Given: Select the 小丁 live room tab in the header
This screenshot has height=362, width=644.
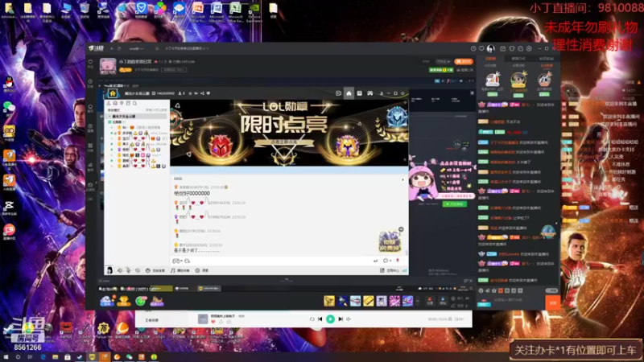Looking at the screenshot, I should click(185, 48).
